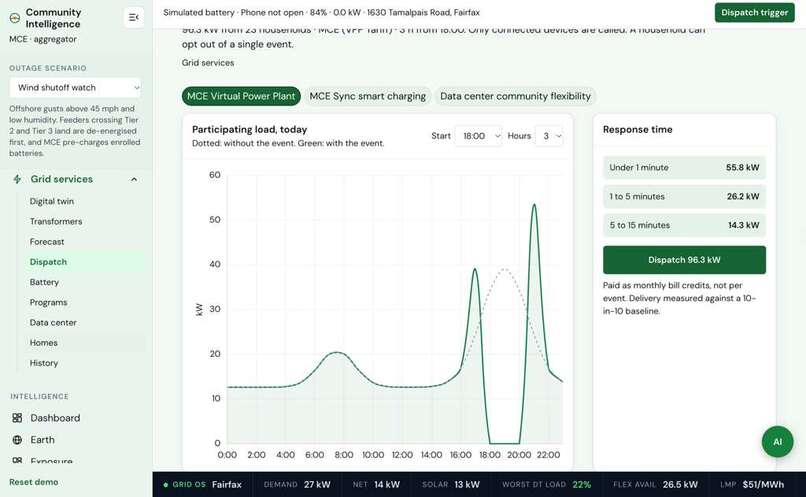806x497 pixels.
Task: Open the Outage scenario Wind shutoff watch dropdown
Action: pyautogui.click(x=75, y=87)
